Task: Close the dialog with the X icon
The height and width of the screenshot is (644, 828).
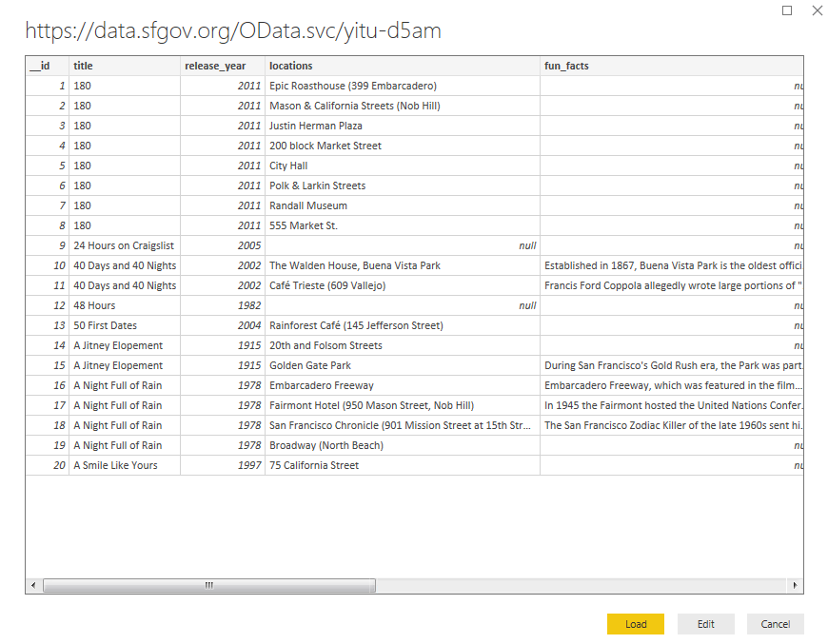Action: coord(817,10)
